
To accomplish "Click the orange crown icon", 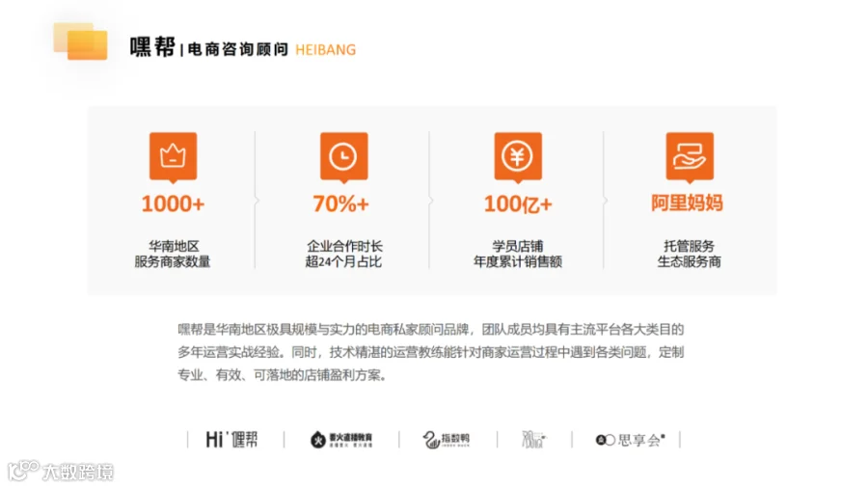I will 173,157.
